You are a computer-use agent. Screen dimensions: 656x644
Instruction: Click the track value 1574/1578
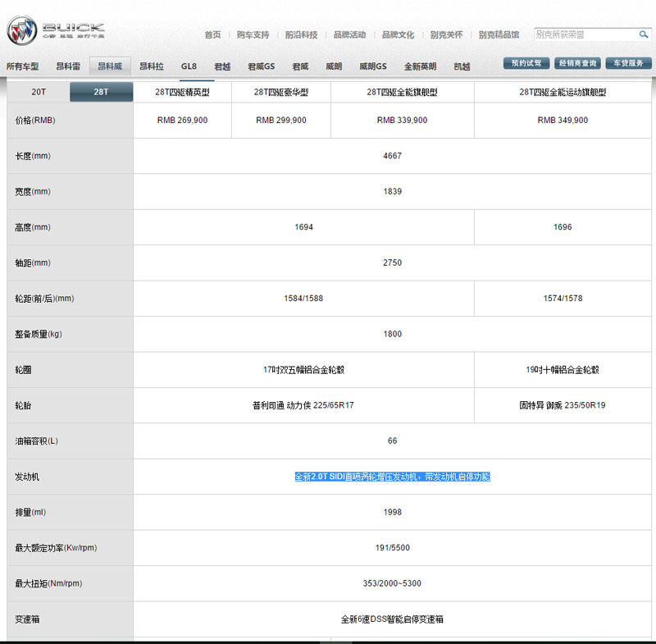[x=563, y=299]
